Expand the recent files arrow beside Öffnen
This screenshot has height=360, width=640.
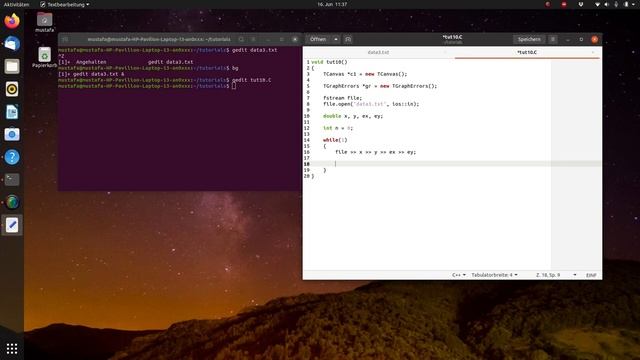pyautogui.click(x=336, y=39)
